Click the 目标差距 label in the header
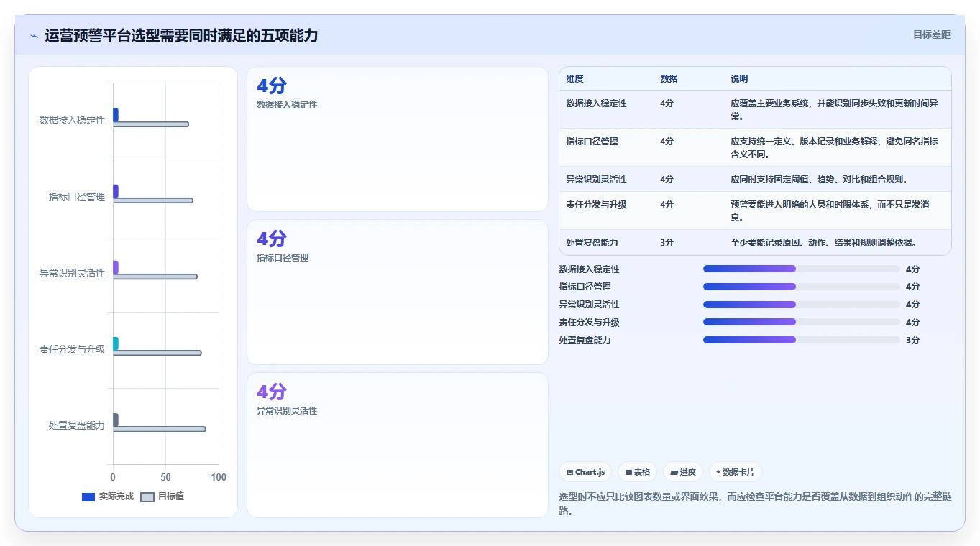 click(x=932, y=34)
